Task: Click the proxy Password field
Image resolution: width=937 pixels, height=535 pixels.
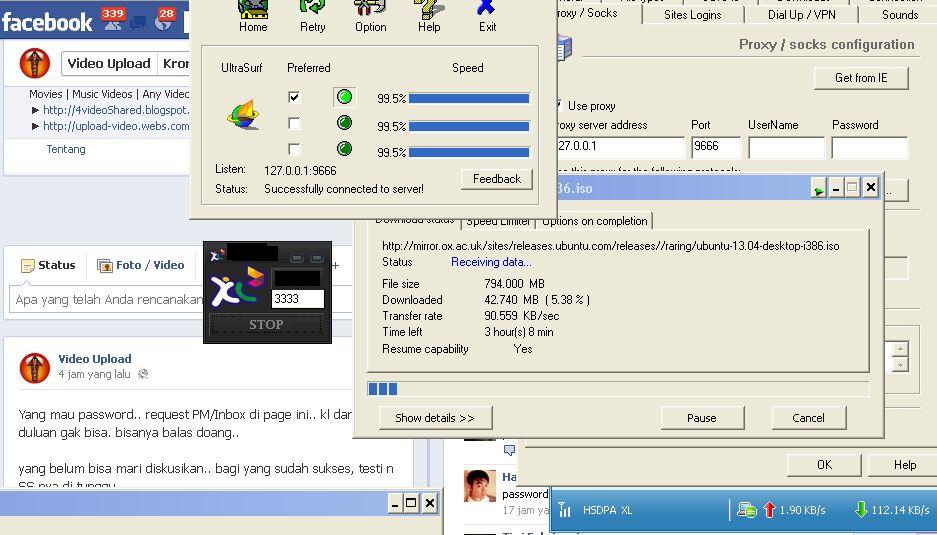Action: (869, 147)
